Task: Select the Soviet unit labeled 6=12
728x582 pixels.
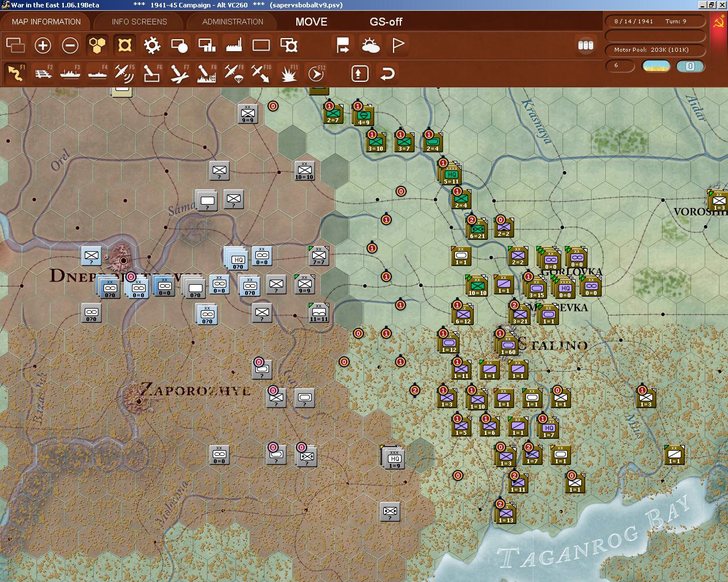Action: pos(463,314)
